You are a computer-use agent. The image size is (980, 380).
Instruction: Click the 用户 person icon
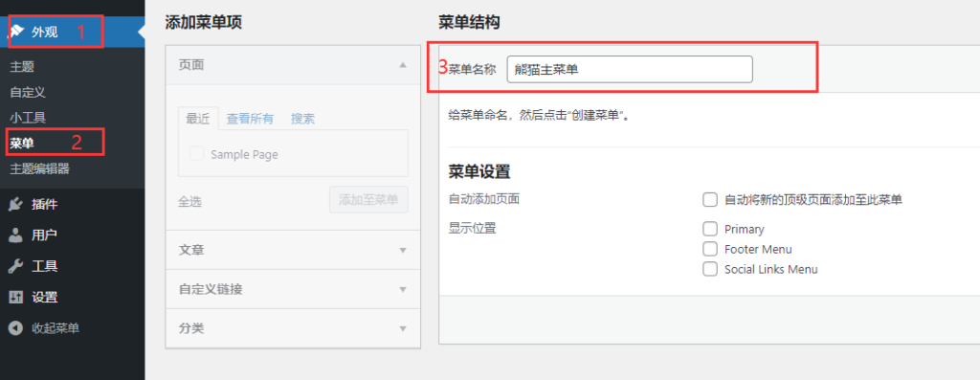click(x=16, y=235)
